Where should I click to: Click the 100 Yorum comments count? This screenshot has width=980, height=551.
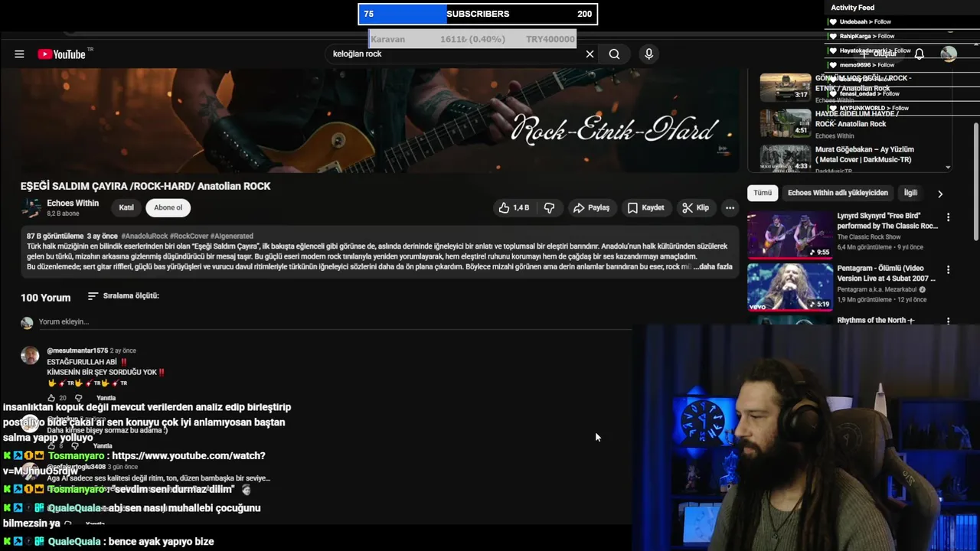click(x=45, y=298)
